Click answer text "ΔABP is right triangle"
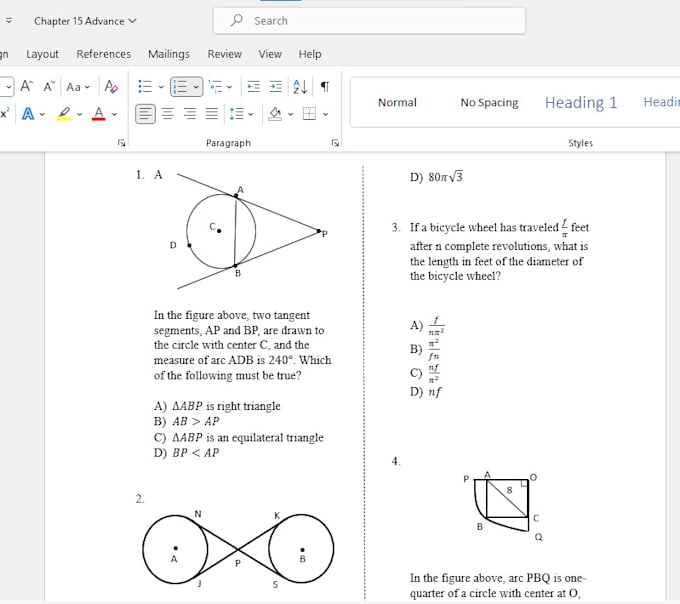This screenshot has height=604, width=680. pos(226,406)
